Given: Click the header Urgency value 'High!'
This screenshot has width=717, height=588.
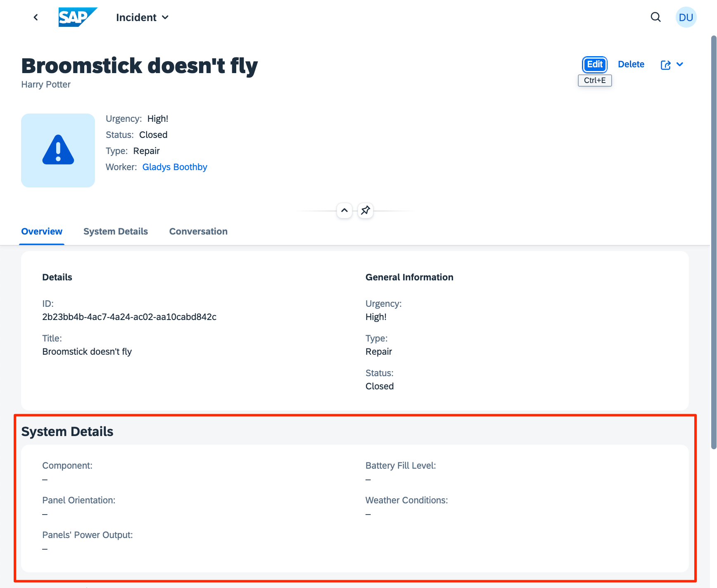Looking at the screenshot, I should tap(158, 119).
